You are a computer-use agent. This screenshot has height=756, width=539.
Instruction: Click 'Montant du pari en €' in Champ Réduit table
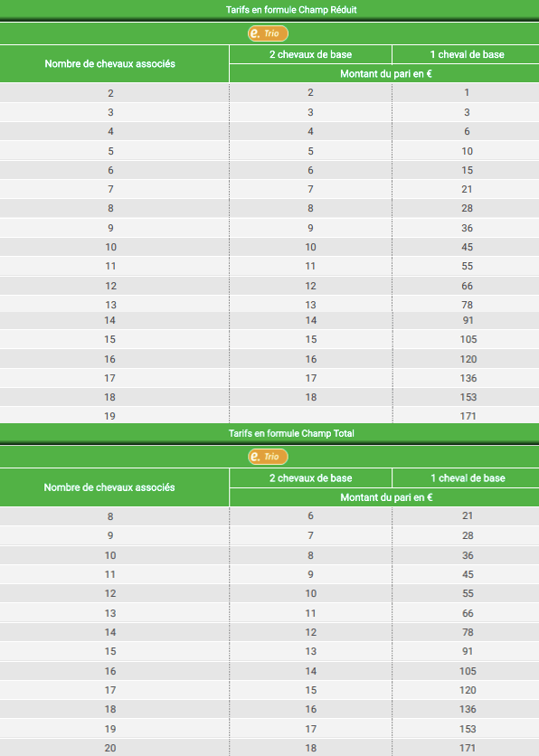pos(385,74)
